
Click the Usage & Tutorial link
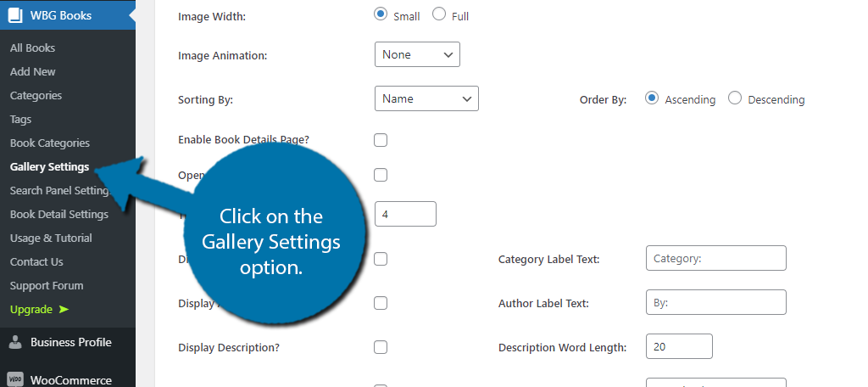tap(51, 238)
